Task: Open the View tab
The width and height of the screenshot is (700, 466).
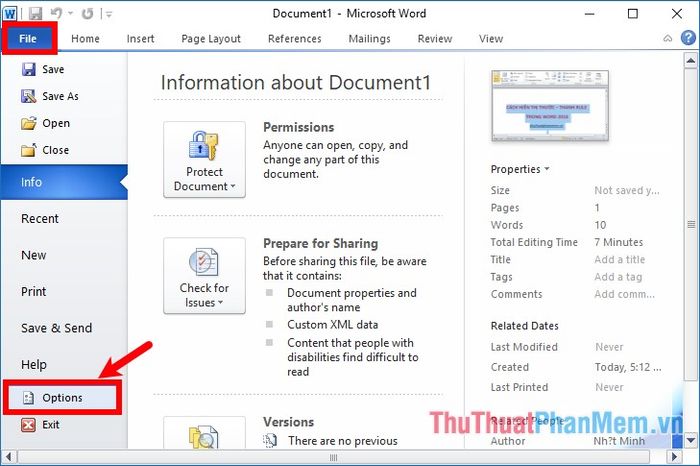Action: pyautogui.click(x=491, y=39)
